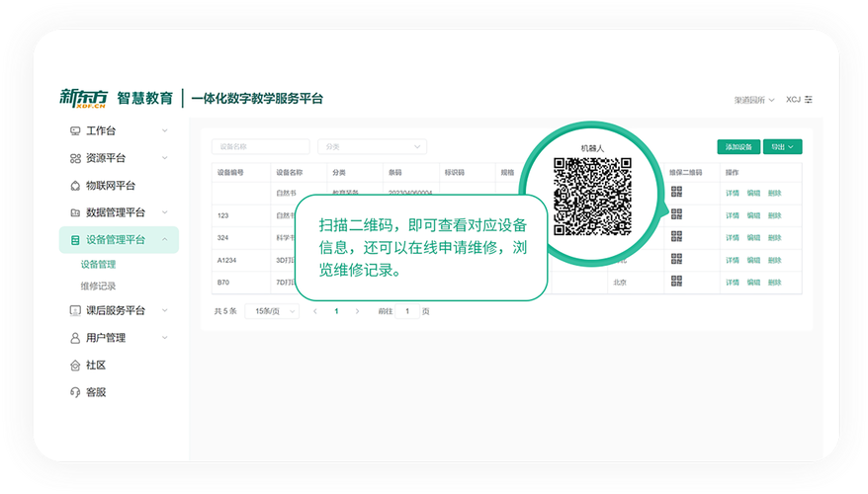Click the 前往 page number input box
This screenshot has height=494, width=868.
[407, 311]
